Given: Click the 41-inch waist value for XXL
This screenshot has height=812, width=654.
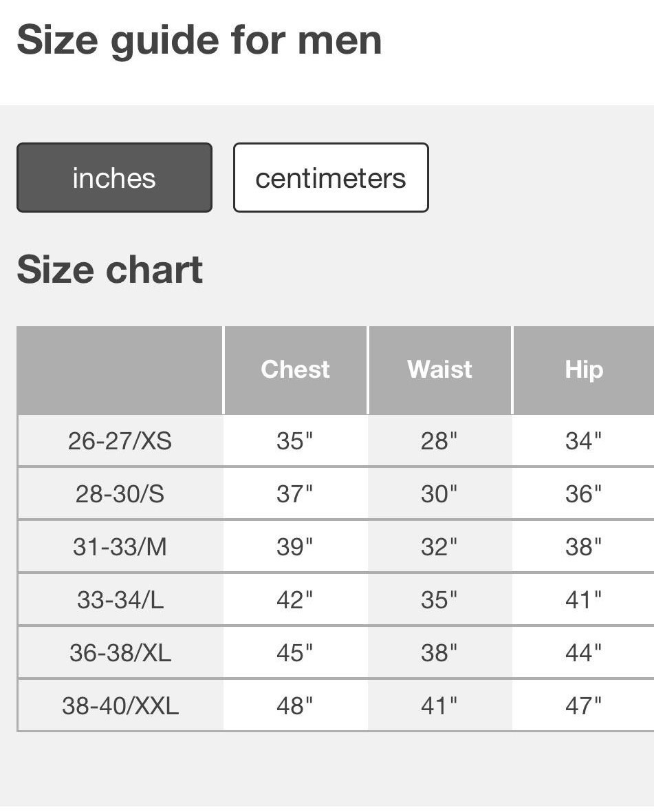Looking at the screenshot, I should pyautogui.click(x=439, y=705).
